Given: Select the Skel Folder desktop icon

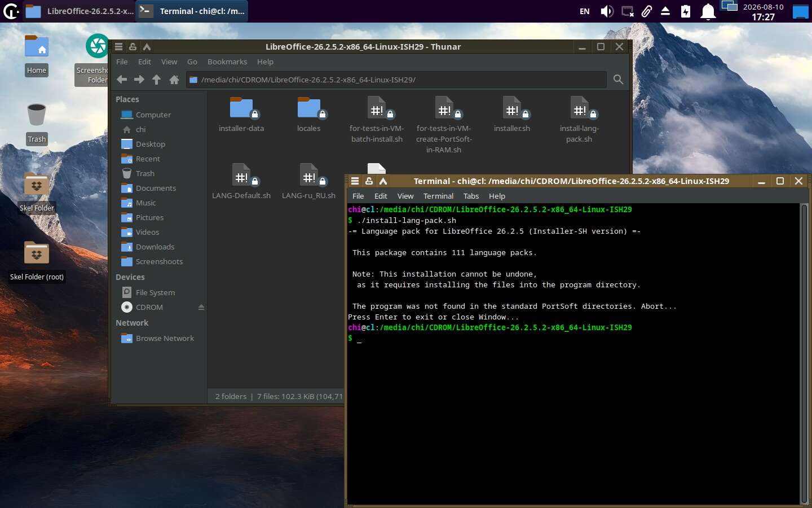Looking at the screenshot, I should coord(37,184).
